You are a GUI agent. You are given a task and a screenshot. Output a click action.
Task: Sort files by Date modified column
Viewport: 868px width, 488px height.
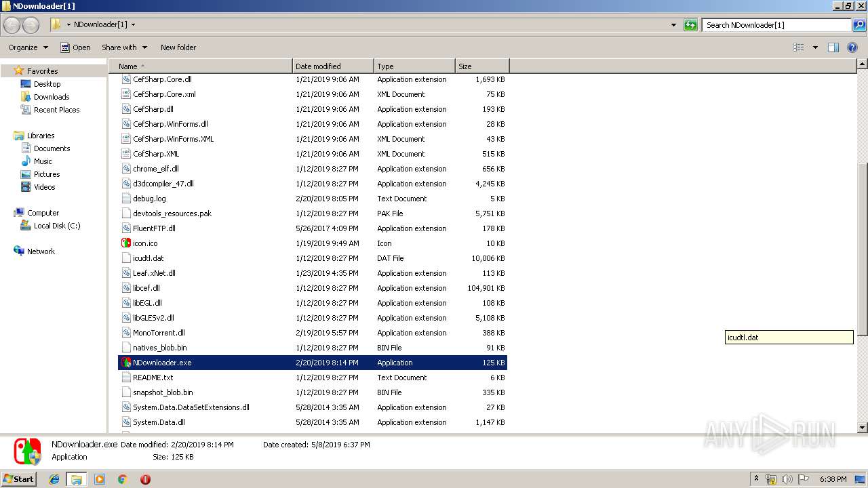(x=333, y=66)
